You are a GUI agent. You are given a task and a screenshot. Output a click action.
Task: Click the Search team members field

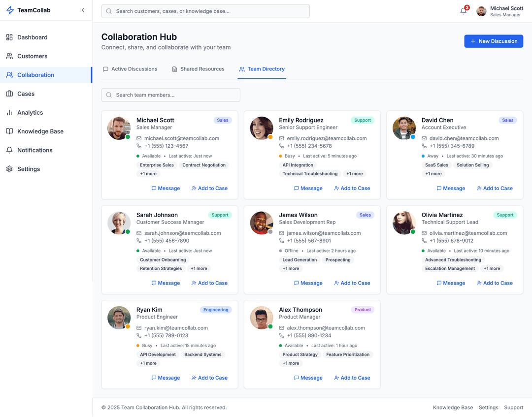pos(170,95)
